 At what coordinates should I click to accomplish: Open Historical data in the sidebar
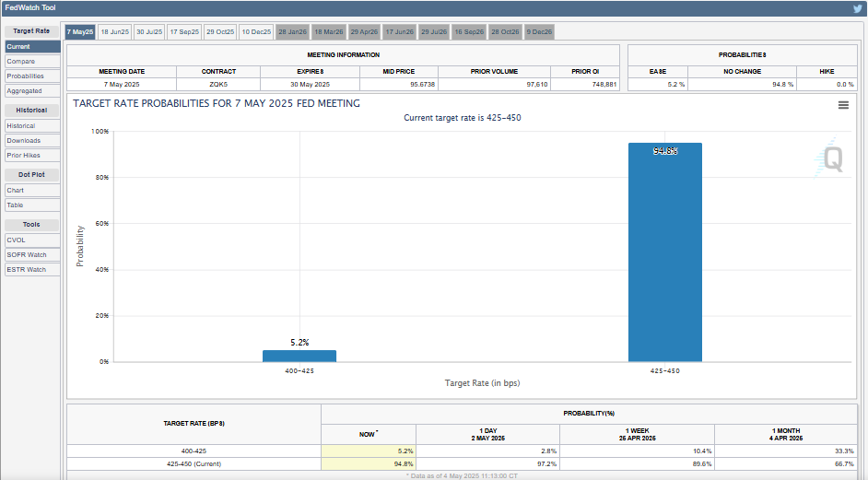click(x=21, y=126)
